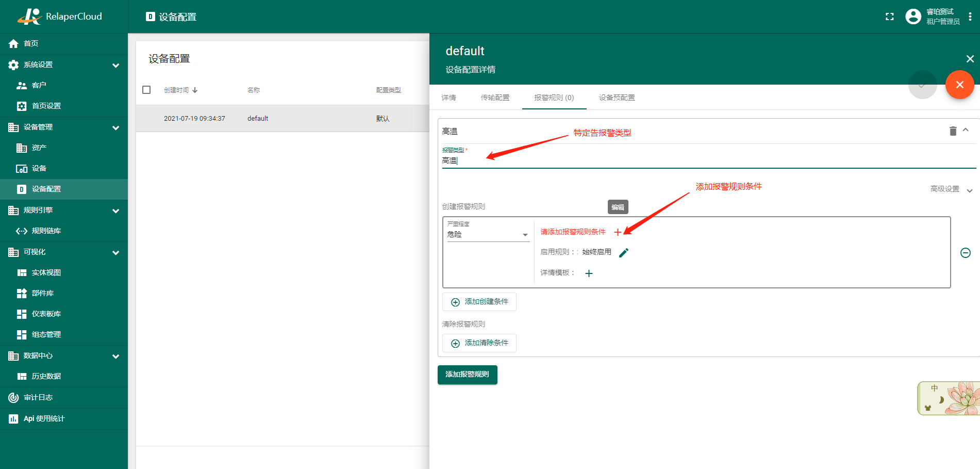Select the default device profile row
980x469 pixels.
click(x=283, y=118)
